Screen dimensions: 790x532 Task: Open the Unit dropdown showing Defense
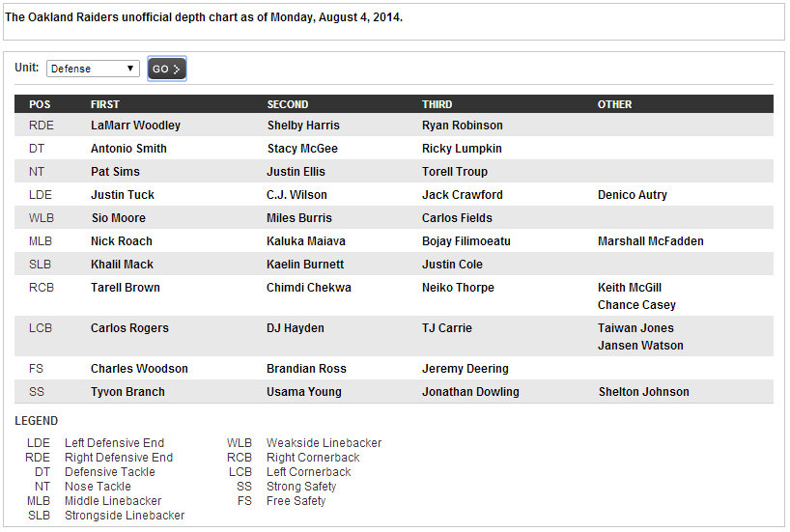(x=94, y=69)
